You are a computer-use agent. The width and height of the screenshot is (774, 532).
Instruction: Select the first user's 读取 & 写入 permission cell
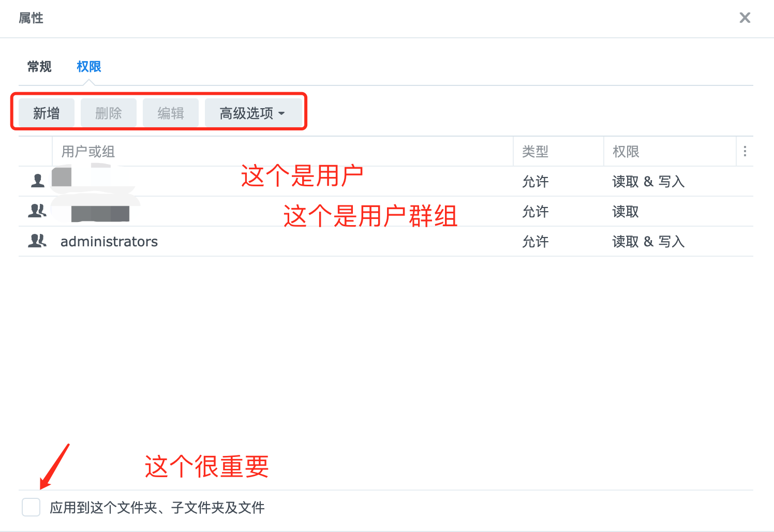tap(648, 182)
